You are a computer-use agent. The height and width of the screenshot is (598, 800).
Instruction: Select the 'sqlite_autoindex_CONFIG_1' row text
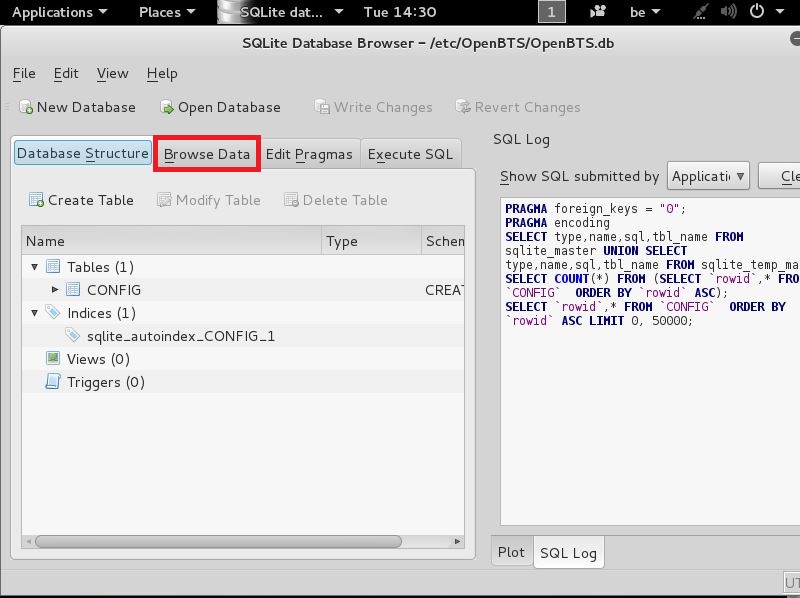click(x=181, y=336)
